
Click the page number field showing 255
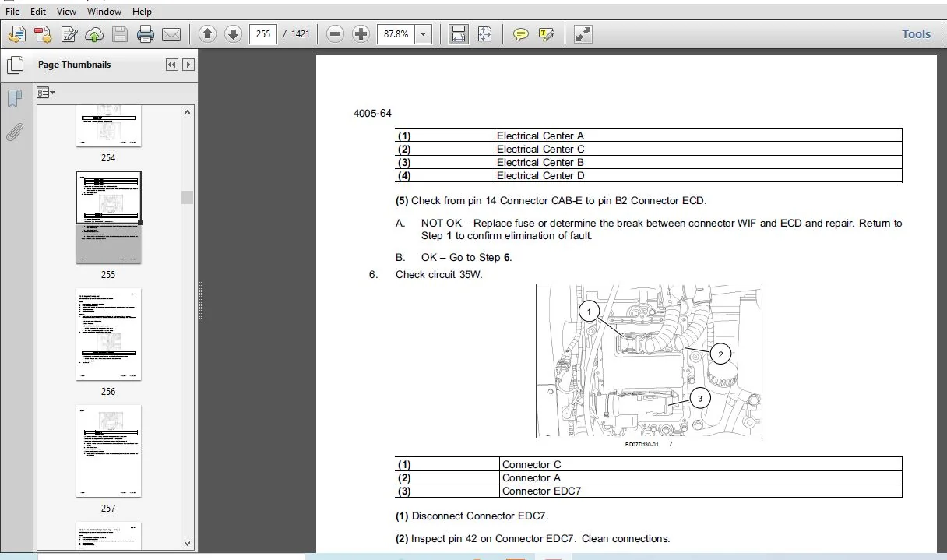pos(263,34)
